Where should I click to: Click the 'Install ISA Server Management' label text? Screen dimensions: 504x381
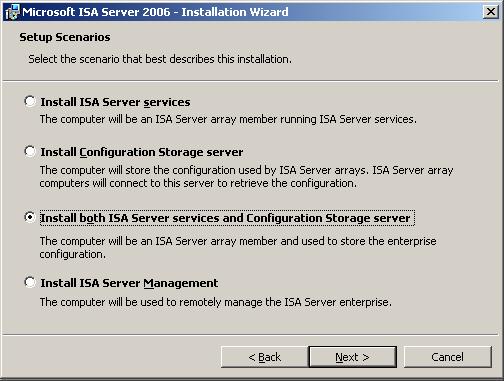129,283
